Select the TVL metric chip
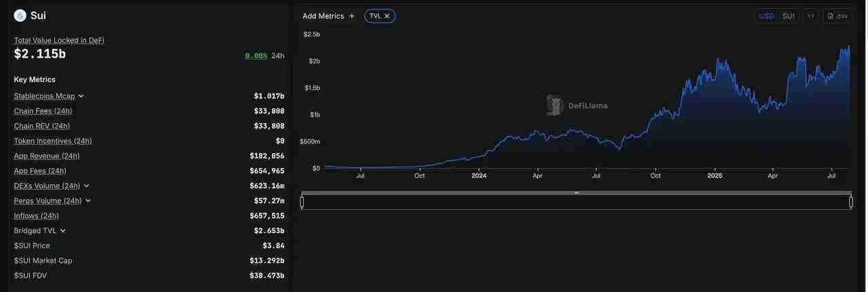868x292 pixels. (x=375, y=16)
